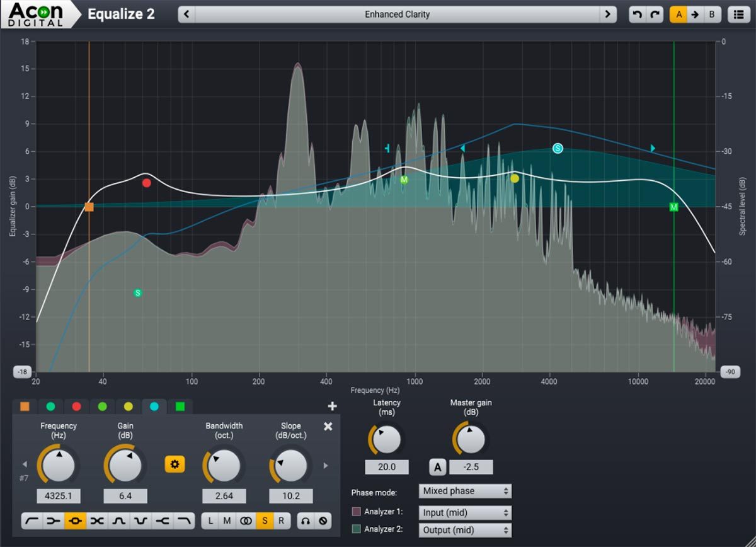Click the Analyzer 2 color swatch
Viewport: 756px width, 547px height.
click(x=356, y=529)
